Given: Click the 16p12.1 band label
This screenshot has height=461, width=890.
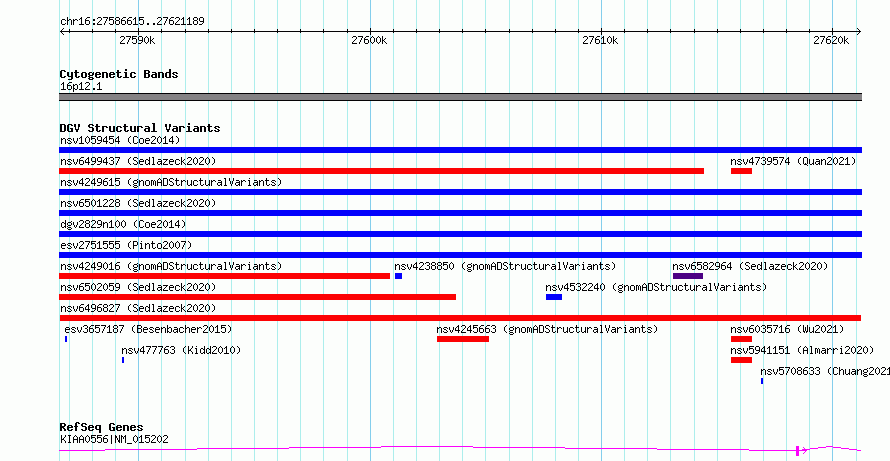Looking at the screenshot, I should [x=81, y=87].
